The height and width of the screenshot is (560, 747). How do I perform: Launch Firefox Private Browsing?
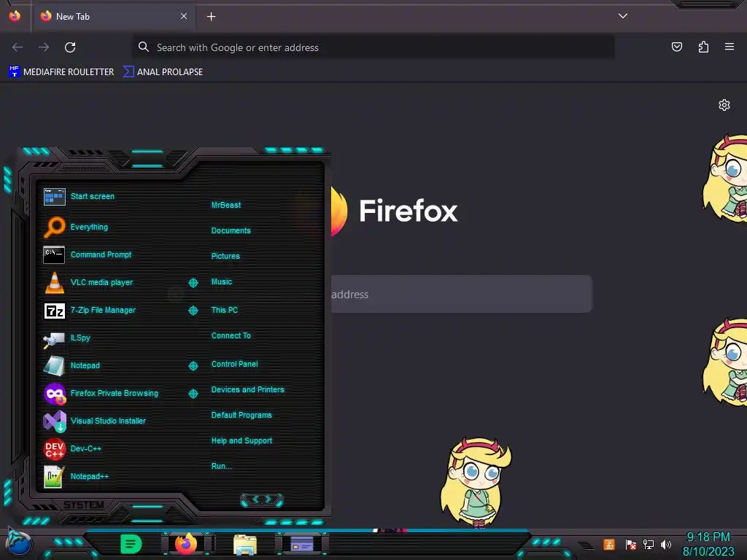(x=101, y=393)
